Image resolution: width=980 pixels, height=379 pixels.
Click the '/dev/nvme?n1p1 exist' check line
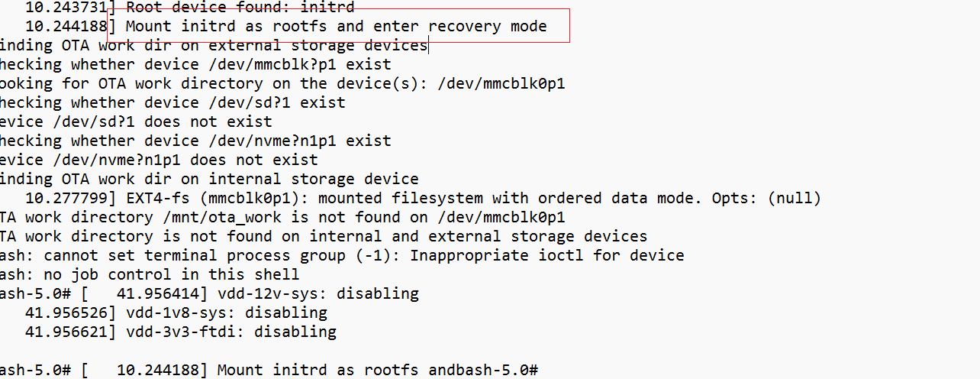195,141
